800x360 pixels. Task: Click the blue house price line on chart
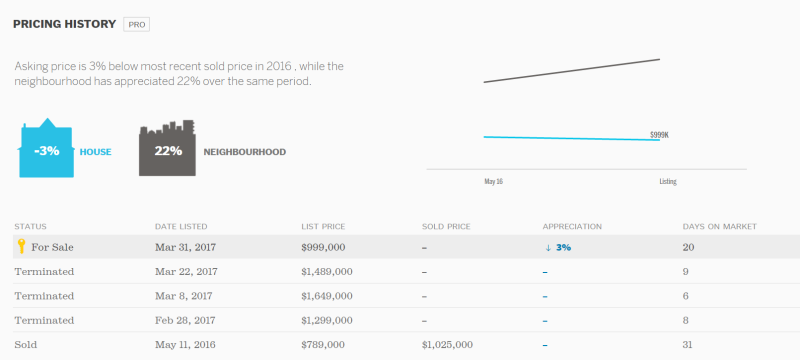(571, 138)
